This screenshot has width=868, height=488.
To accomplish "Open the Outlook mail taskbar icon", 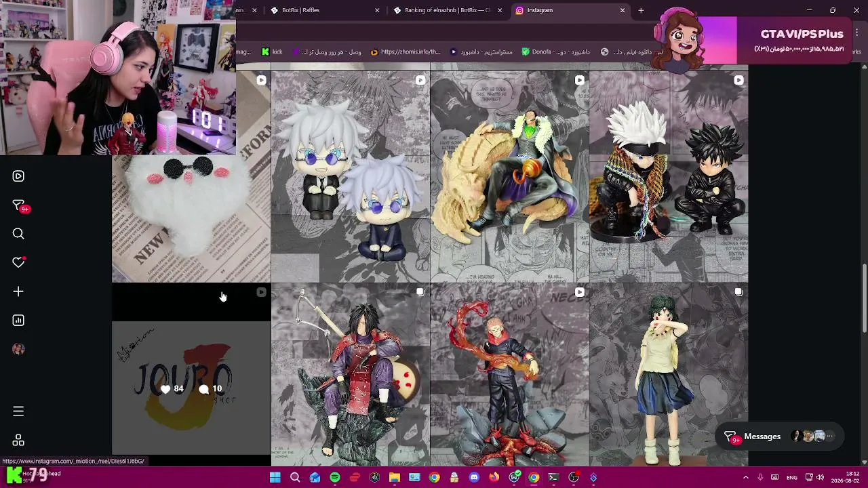I will pyautogui.click(x=315, y=477).
